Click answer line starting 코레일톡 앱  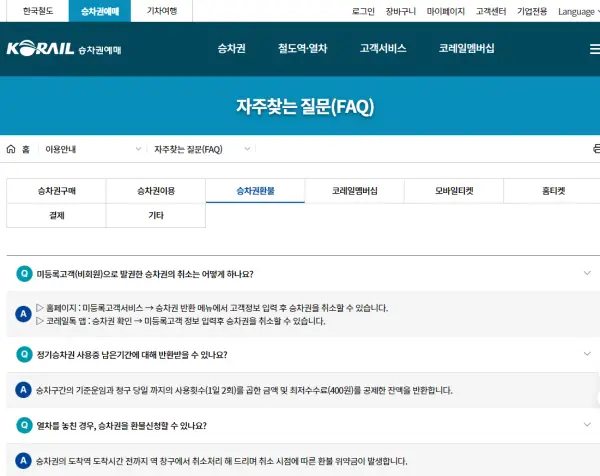click(181, 321)
